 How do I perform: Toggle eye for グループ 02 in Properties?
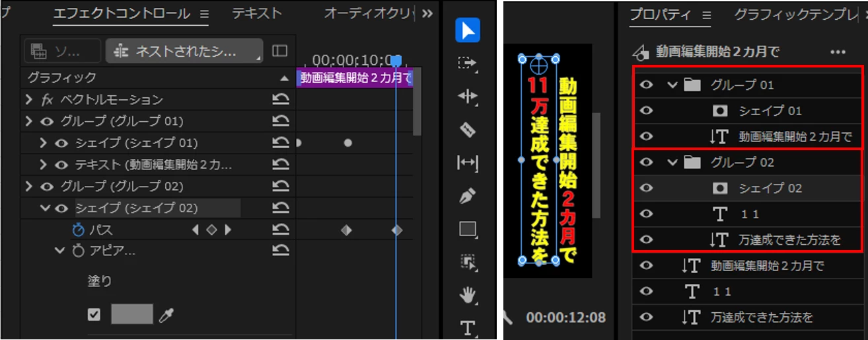point(647,162)
